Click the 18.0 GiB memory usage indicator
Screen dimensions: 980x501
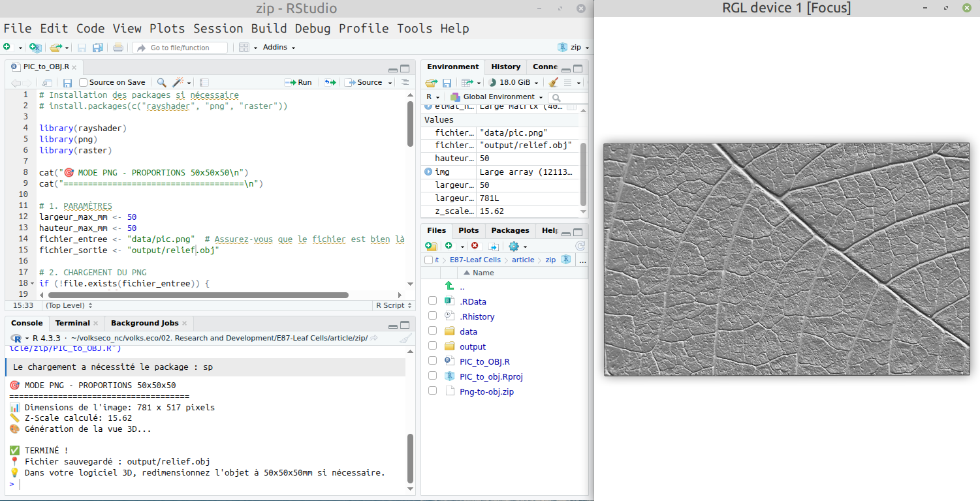[513, 82]
